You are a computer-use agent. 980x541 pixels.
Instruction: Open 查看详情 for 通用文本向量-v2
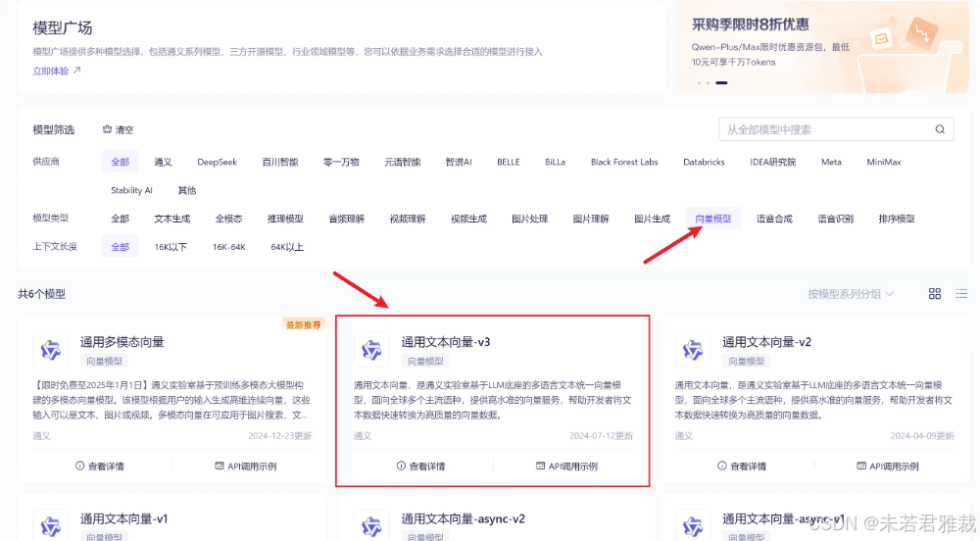click(x=742, y=467)
